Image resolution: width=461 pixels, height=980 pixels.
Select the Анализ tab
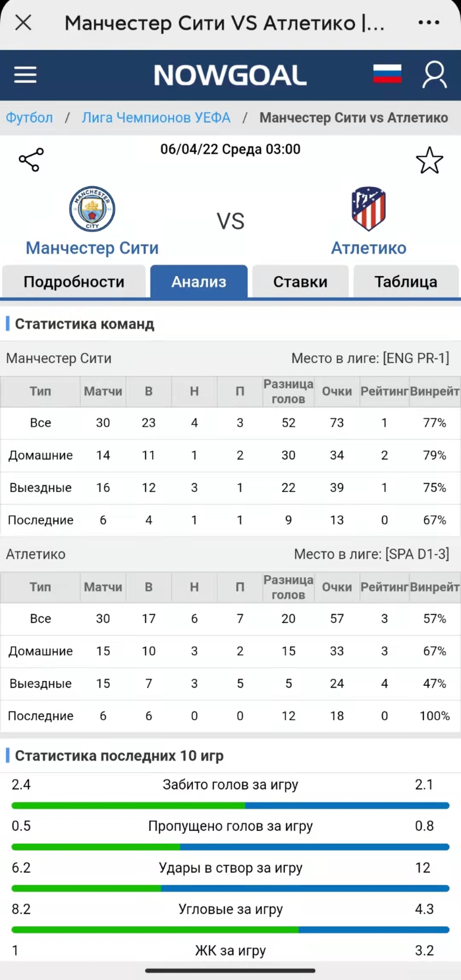(x=199, y=282)
